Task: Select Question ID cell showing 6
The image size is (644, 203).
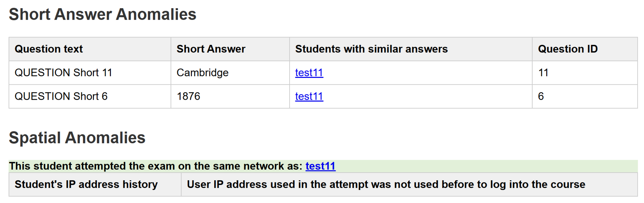Action: 541,96
